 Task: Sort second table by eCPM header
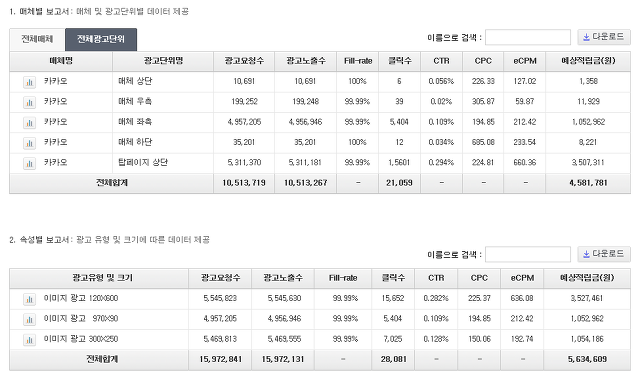coord(522,279)
